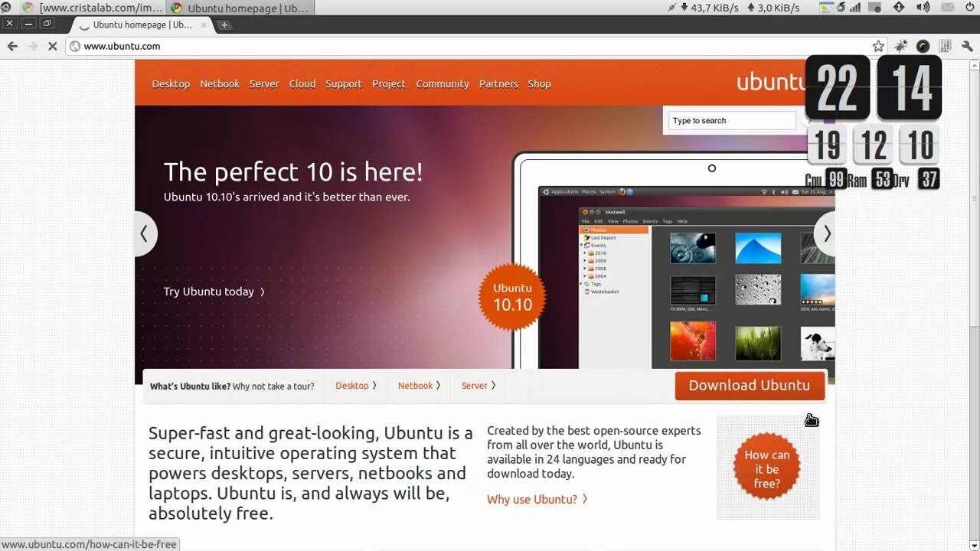980x551 pixels.
Task: Open the Desktop navigation menu item
Action: click(171, 83)
